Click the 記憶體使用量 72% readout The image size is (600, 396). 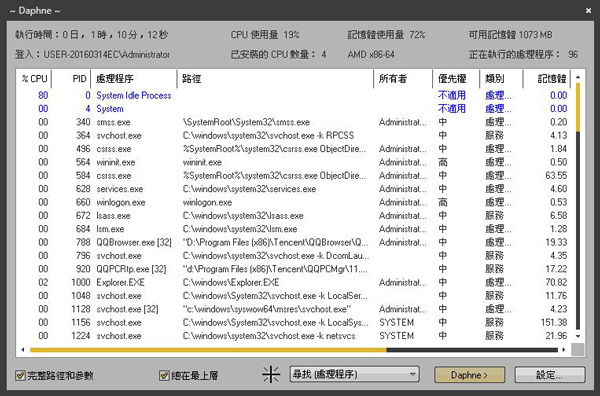click(x=386, y=35)
